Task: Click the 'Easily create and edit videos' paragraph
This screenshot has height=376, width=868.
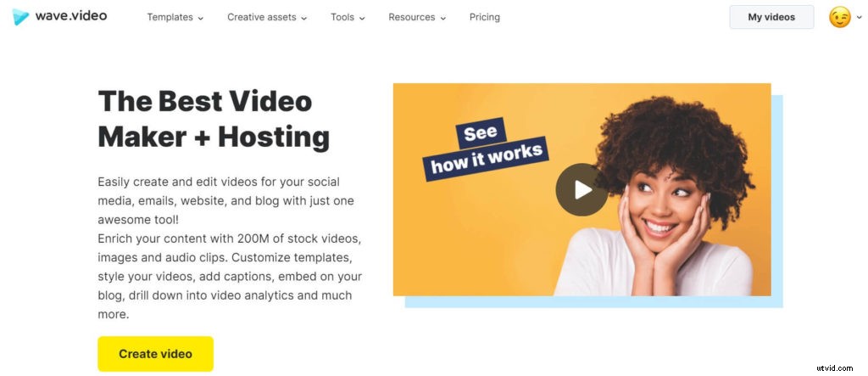Action: click(x=225, y=201)
